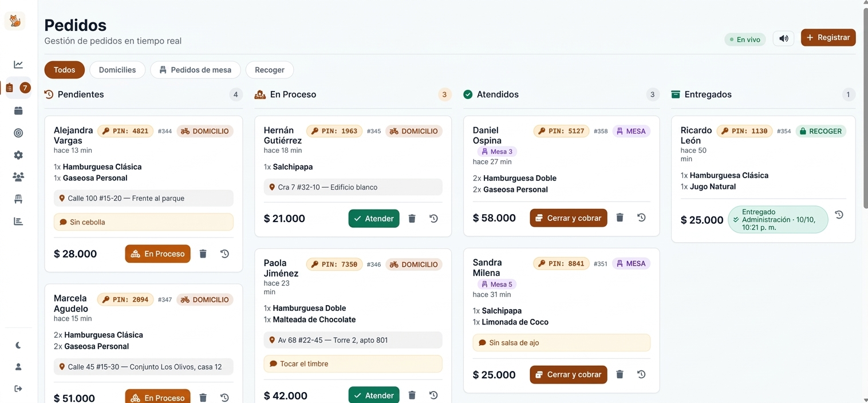This screenshot has width=868, height=403.
Task: Delete Sandra Milena order with trash icon
Action: 620,374
